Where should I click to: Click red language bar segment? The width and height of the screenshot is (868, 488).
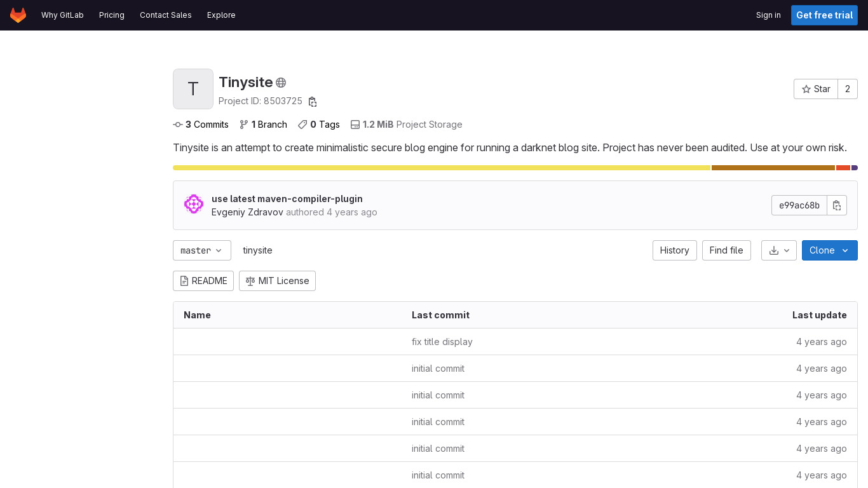click(843, 168)
